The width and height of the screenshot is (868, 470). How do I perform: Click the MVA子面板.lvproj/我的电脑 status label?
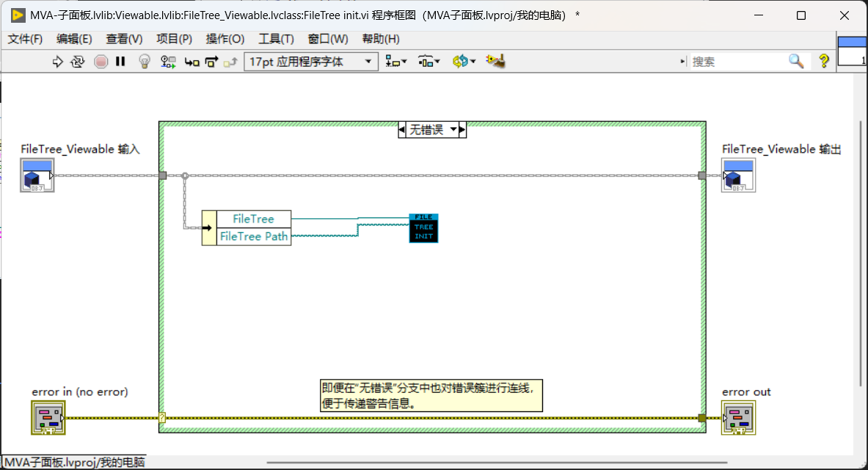[75, 462]
